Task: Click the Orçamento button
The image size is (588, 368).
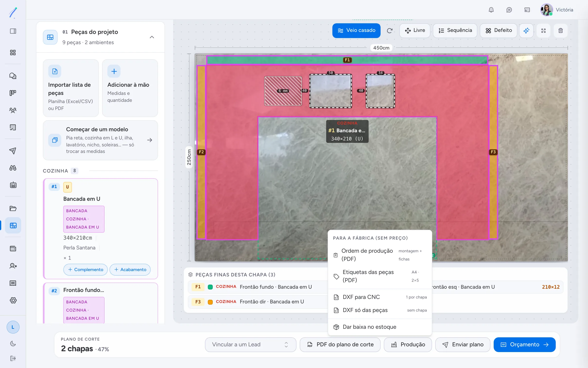Action: (x=525, y=344)
